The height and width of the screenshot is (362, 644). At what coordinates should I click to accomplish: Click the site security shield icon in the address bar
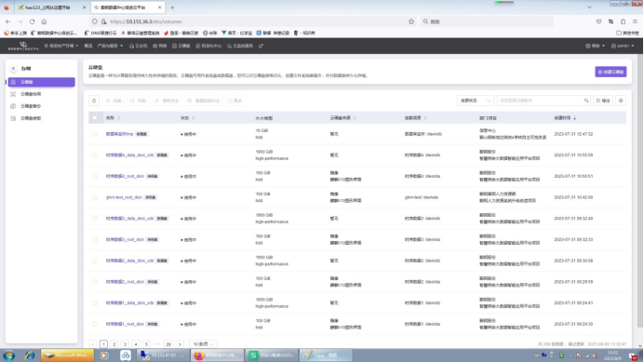click(95, 21)
